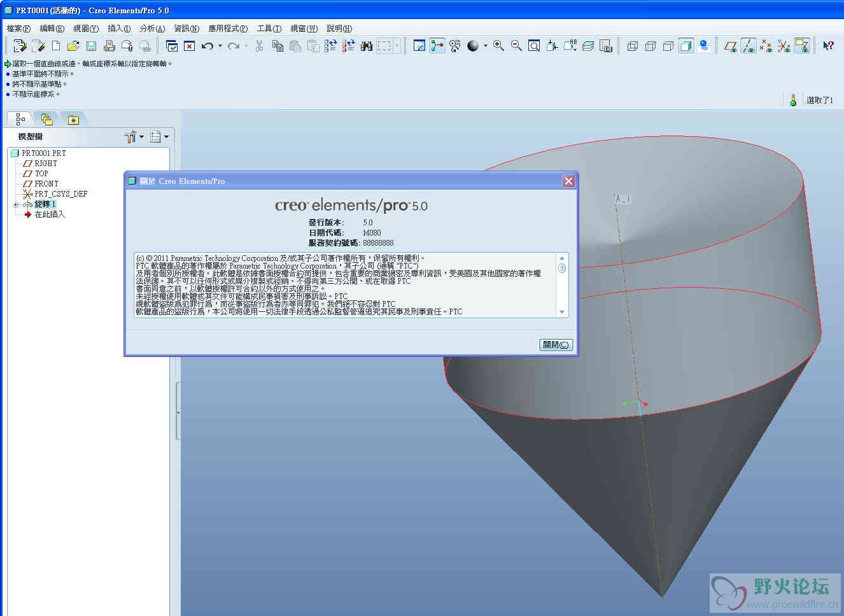Switch to the model tree tab
This screenshot has width=844, height=616.
[20, 119]
